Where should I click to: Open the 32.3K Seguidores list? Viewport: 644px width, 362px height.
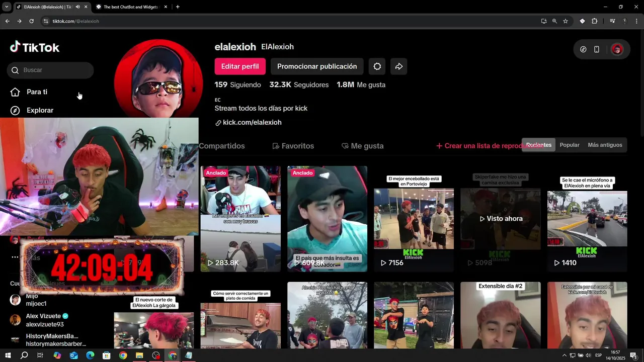[299, 85]
